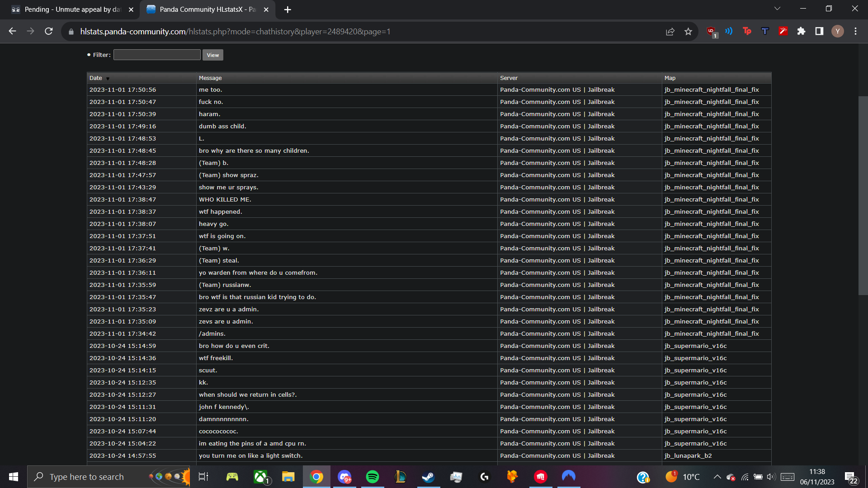
Task: Reload the current page
Action: click(49, 31)
